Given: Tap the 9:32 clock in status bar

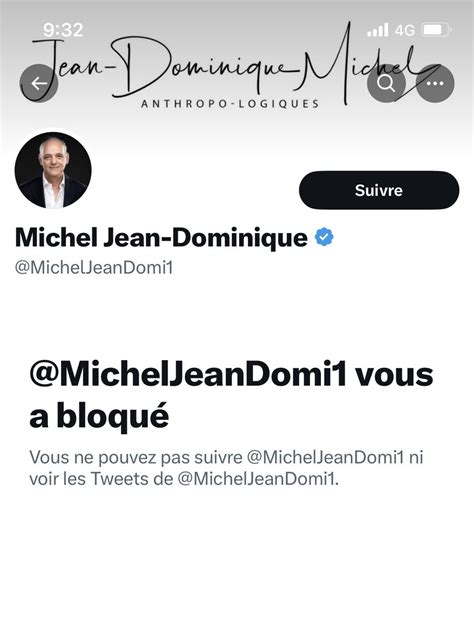Looking at the screenshot, I should tap(63, 30).
